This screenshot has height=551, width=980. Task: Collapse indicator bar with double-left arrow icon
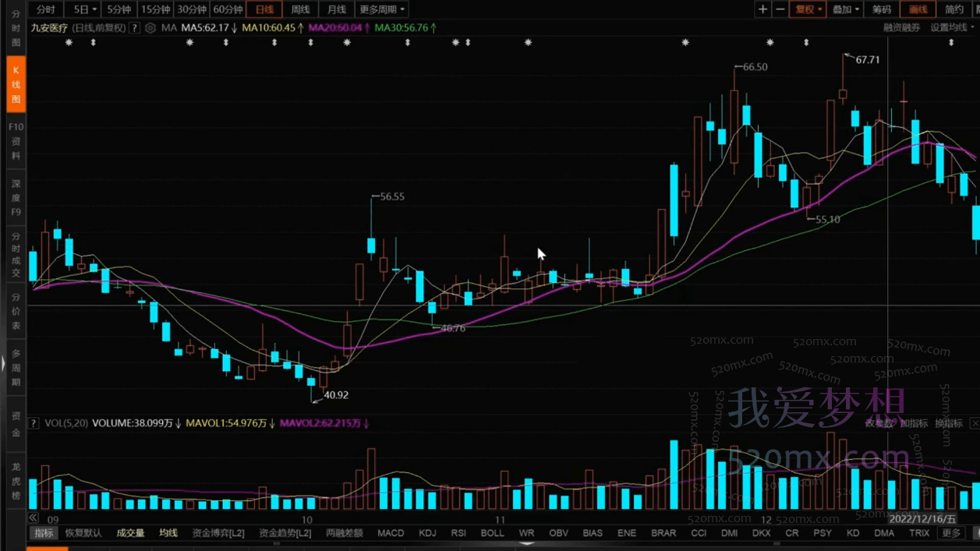(x=34, y=517)
